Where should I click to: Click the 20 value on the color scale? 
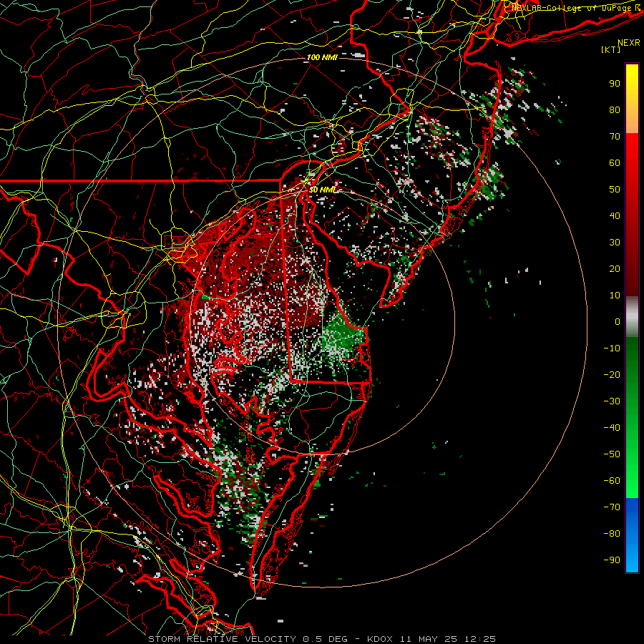pyautogui.click(x=615, y=269)
